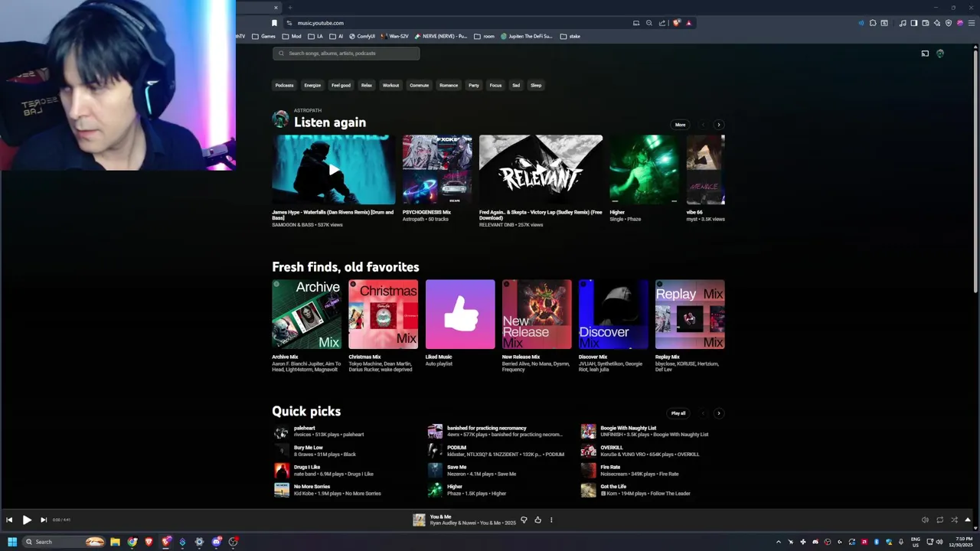This screenshot has height=551, width=980.
Task: Open the player volume control
Action: point(925,520)
